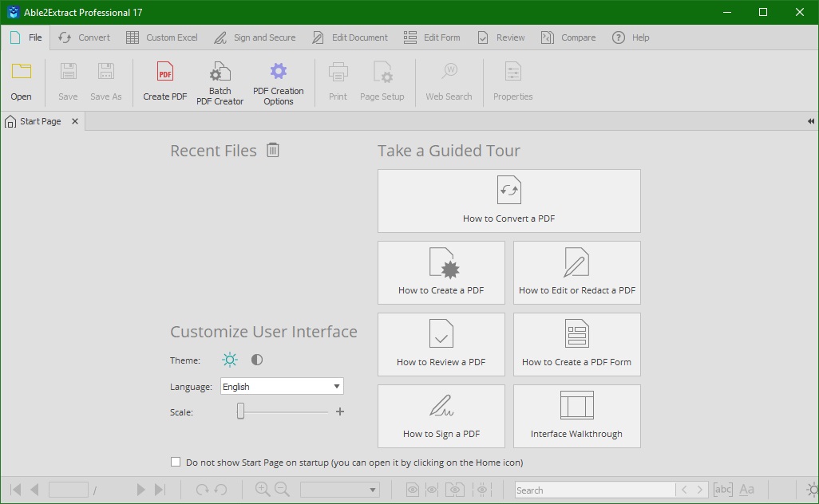Expand the Language dropdown

click(336, 387)
